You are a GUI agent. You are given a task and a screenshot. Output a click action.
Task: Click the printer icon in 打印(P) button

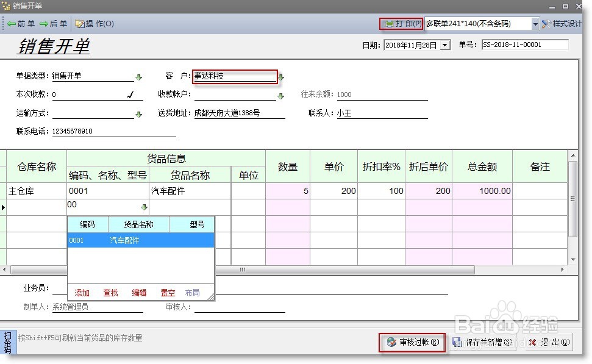click(x=391, y=24)
